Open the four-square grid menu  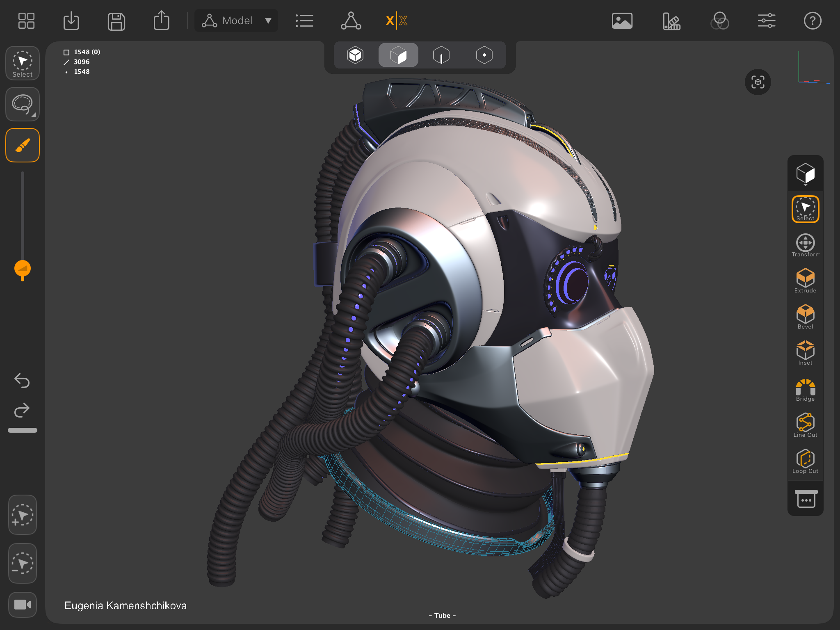coord(26,21)
